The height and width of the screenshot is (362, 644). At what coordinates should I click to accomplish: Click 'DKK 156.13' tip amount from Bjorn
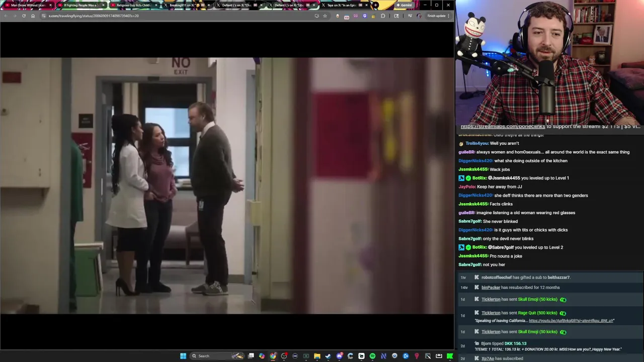(x=515, y=343)
